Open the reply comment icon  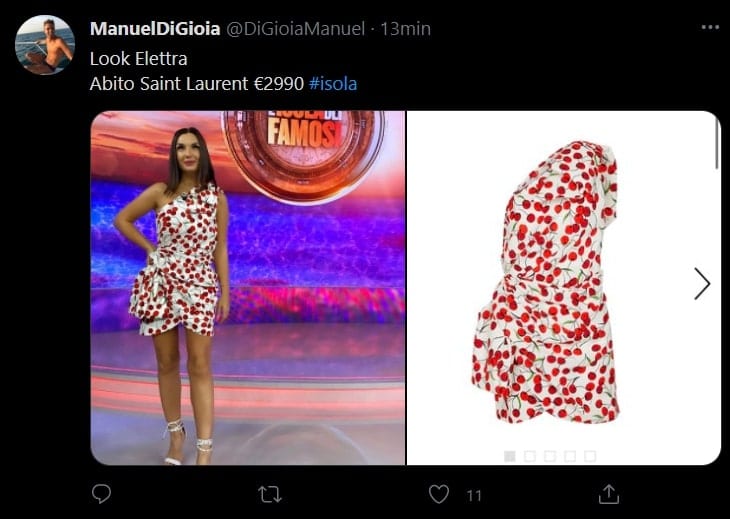pos(101,494)
